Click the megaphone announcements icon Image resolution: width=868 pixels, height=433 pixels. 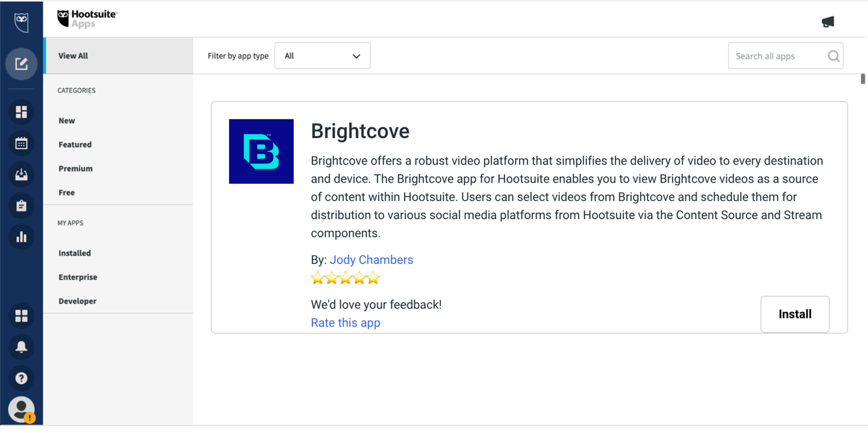click(827, 22)
